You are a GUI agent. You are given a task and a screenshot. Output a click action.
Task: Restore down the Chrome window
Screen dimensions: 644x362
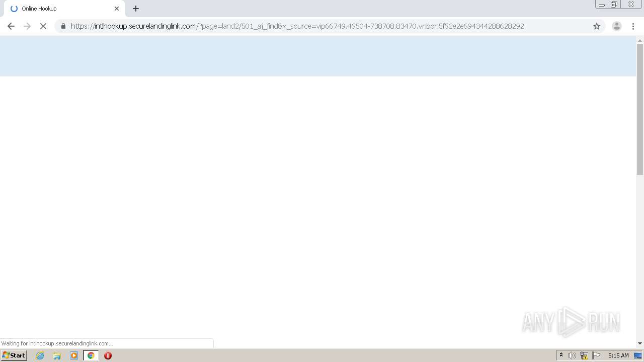(x=614, y=5)
